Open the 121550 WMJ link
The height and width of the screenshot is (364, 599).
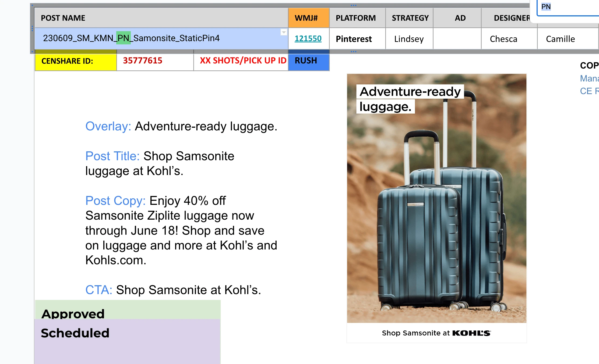(308, 38)
